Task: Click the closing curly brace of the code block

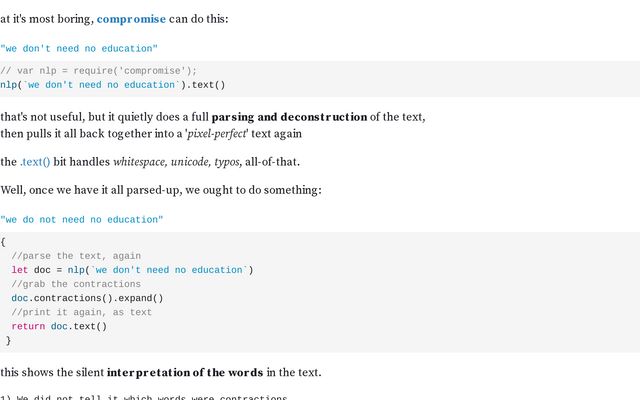Action: 8,340
